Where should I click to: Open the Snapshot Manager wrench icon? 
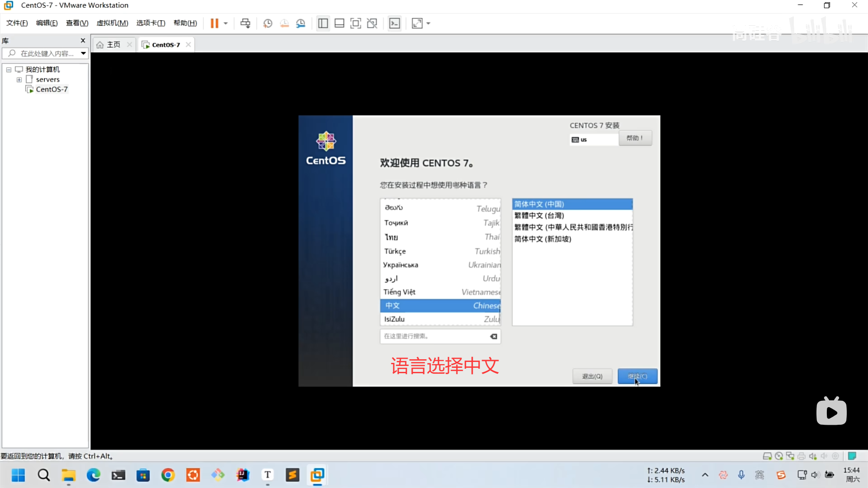[301, 23]
